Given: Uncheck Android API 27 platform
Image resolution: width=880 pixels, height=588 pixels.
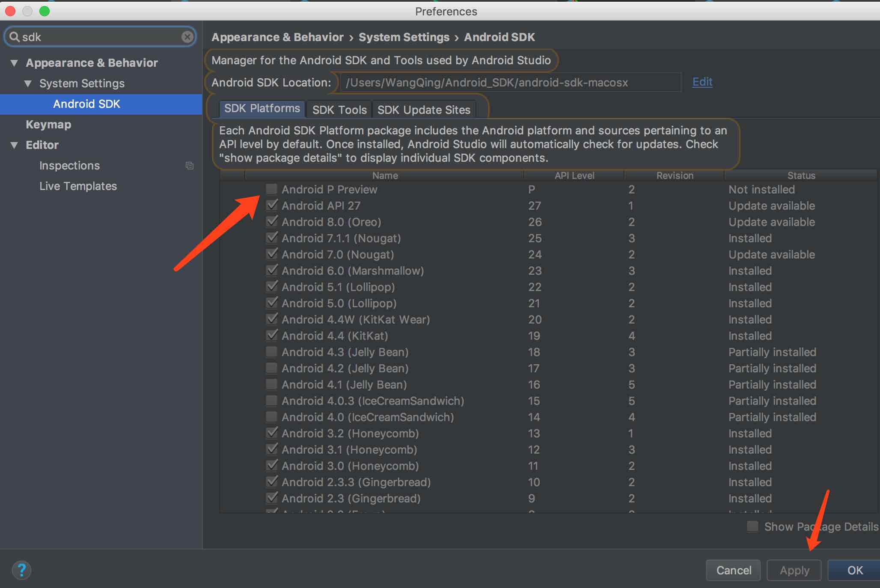Looking at the screenshot, I should click(272, 205).
